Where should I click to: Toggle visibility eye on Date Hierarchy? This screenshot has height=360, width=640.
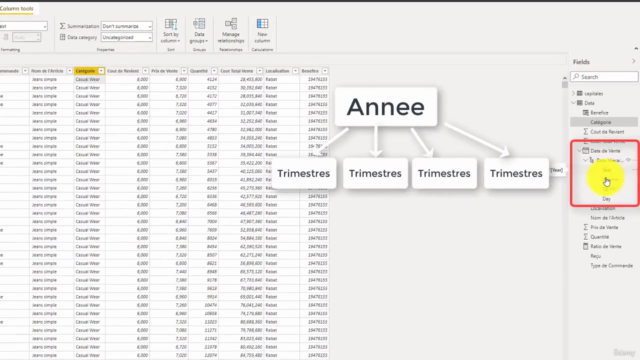coord(629,160)
